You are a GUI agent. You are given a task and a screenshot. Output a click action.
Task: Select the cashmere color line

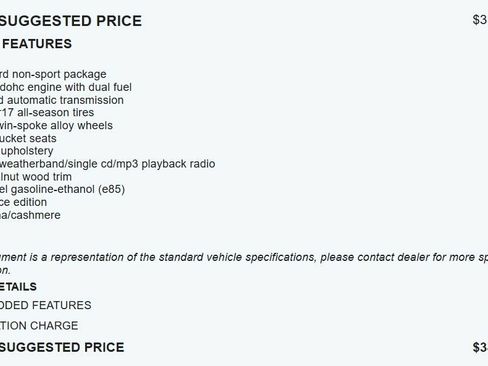[30, 215]
